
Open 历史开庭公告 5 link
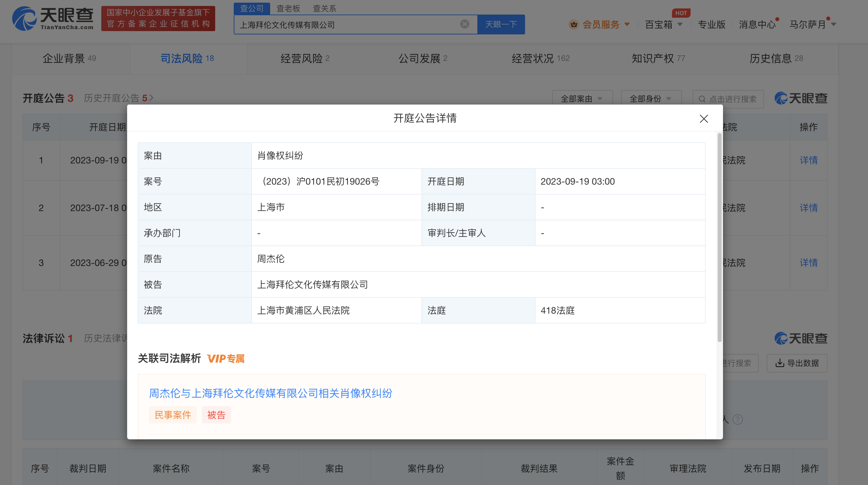118,98
